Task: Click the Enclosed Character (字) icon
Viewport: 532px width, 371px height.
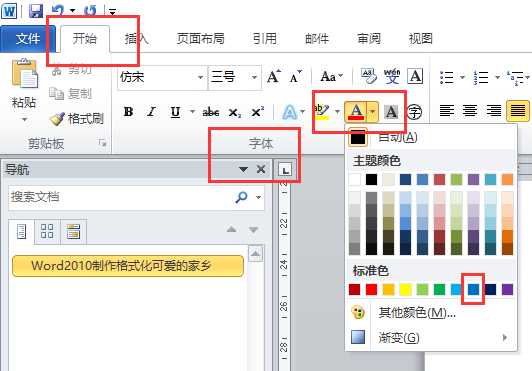Action: [414, 112]
